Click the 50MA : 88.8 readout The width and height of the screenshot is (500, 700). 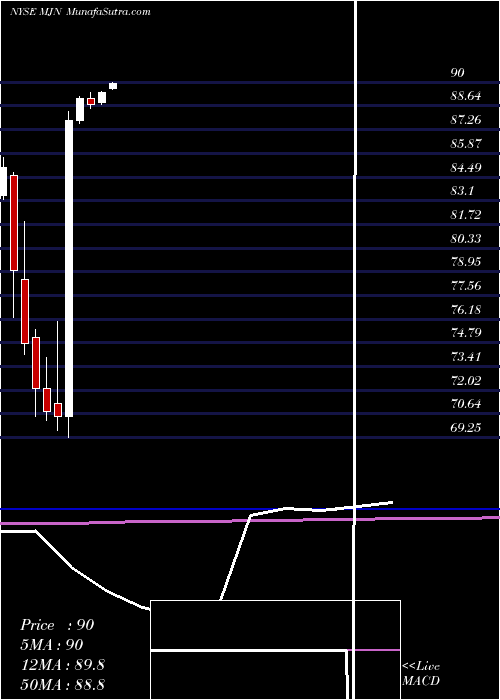62,685
